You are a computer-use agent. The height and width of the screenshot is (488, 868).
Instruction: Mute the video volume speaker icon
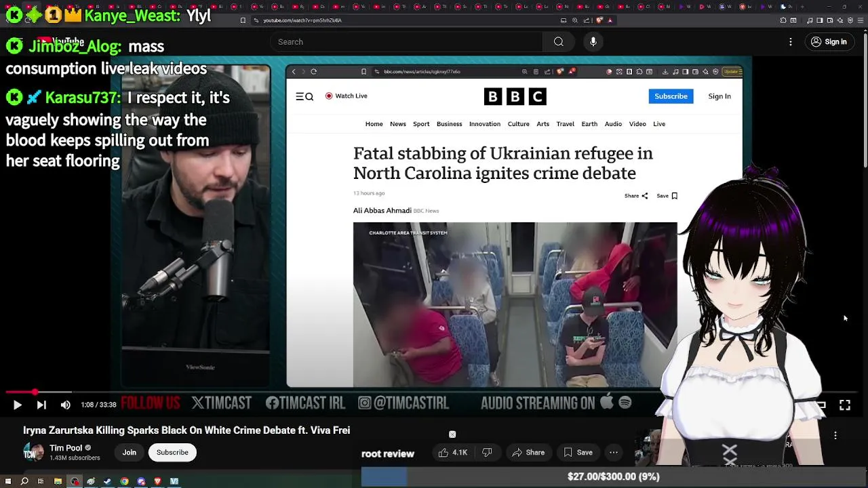tap(65, 405)
